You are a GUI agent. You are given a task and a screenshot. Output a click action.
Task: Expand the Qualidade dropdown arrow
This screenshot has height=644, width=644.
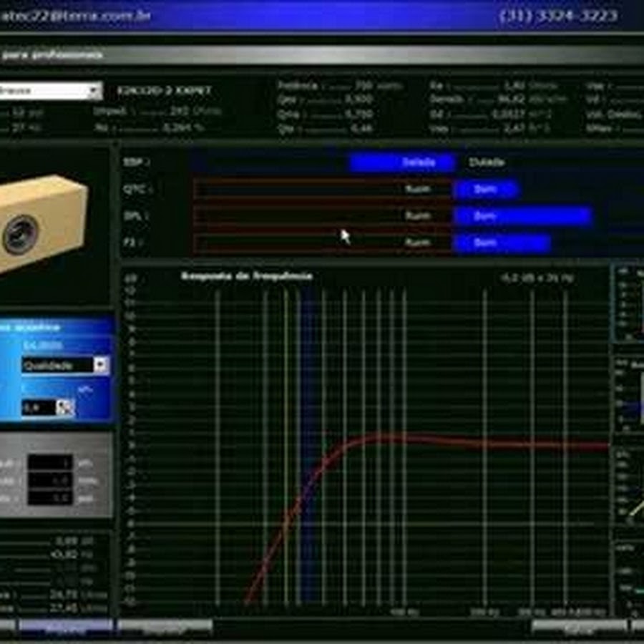click(101, 365)
